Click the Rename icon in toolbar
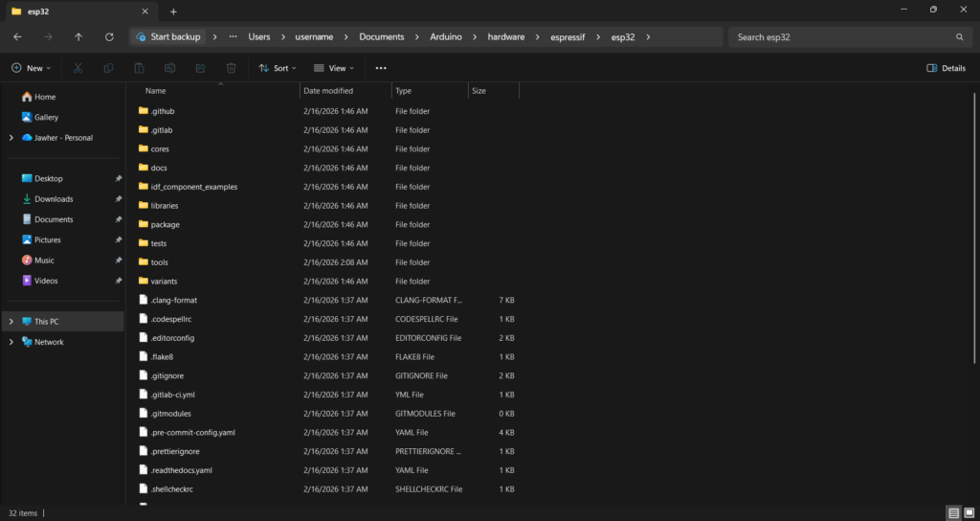Screen dimensions: 980x521 point(169,68)
